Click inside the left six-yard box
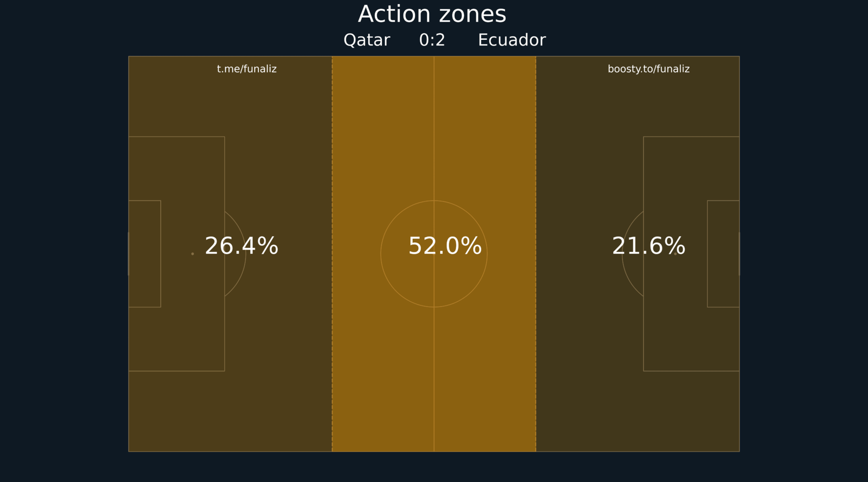 (145, 254)
